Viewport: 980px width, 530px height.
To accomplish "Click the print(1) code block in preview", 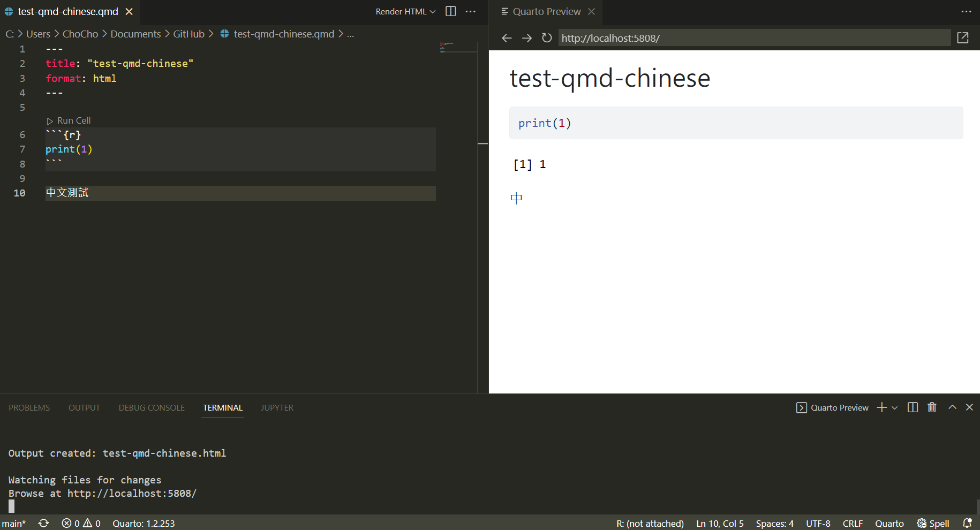I will [x=736, y=123].
